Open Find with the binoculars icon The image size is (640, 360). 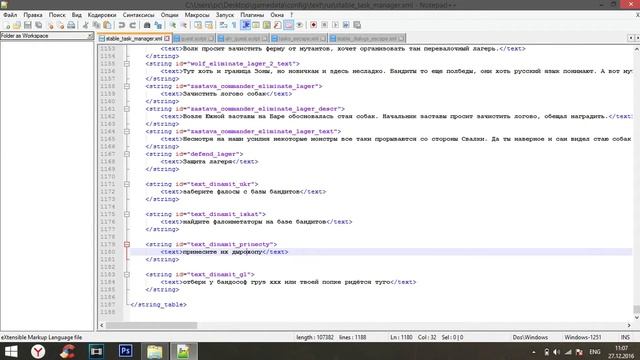tap(147, 25)
